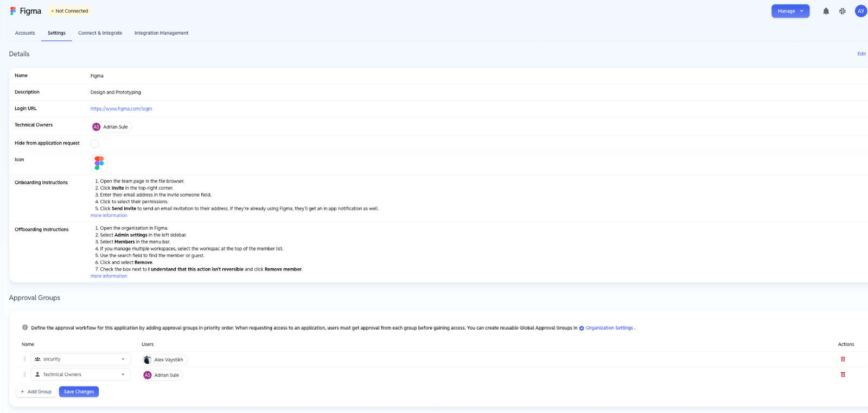This screenshot has width=868, height=413.
Task: Click the 'Offboarding Instructions' label
Action: pos(42,230)
